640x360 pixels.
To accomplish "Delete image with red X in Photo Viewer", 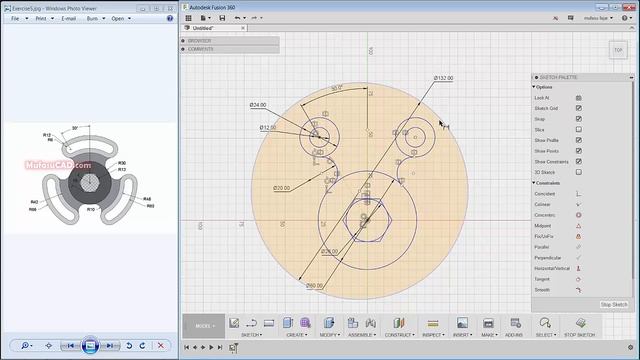I will click(161, 346).
